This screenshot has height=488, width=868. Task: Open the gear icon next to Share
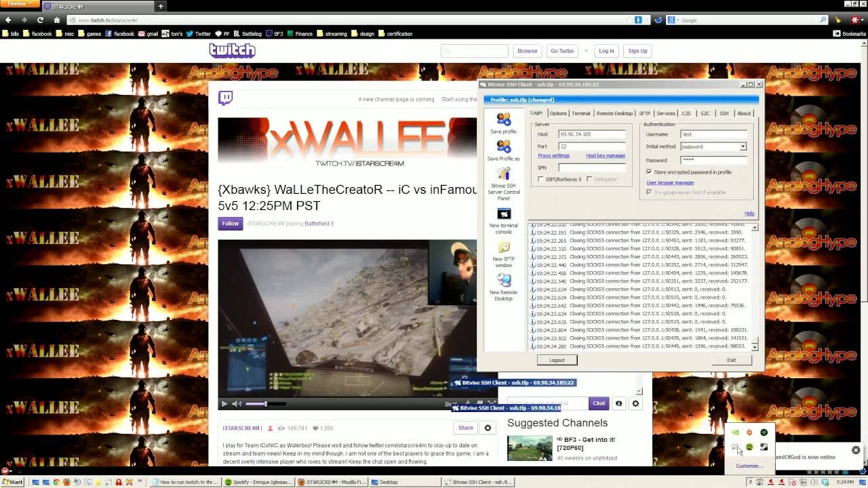[x=488, y=428]
